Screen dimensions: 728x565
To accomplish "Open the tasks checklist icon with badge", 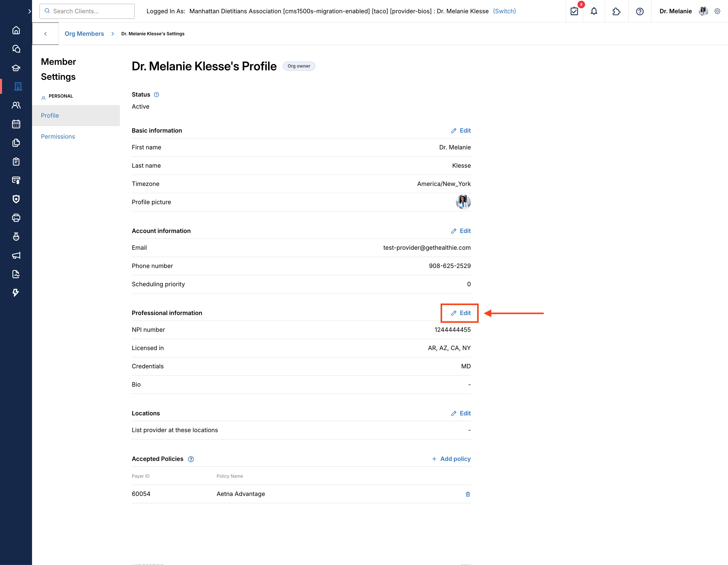I will [574, 11].
